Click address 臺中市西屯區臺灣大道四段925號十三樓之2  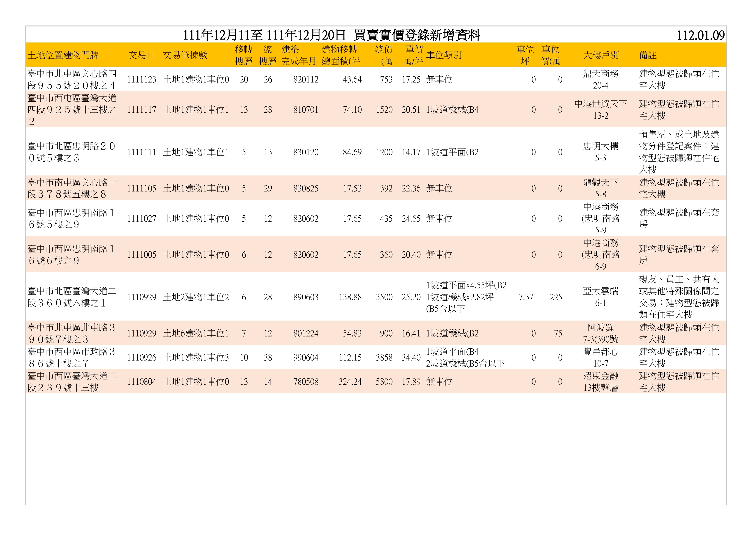tap(72, 110)
